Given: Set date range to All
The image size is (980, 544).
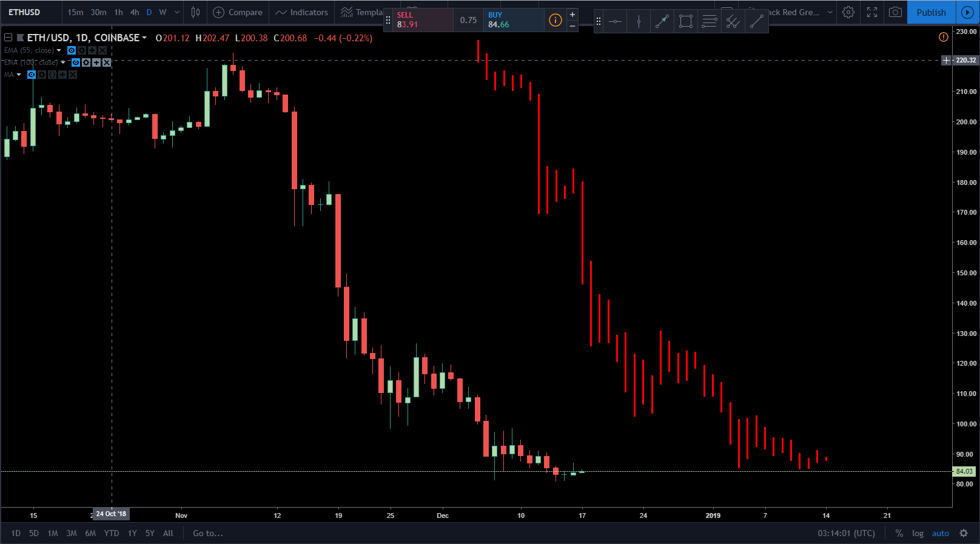Looking at the screenshot, I should tap(168, 533).
